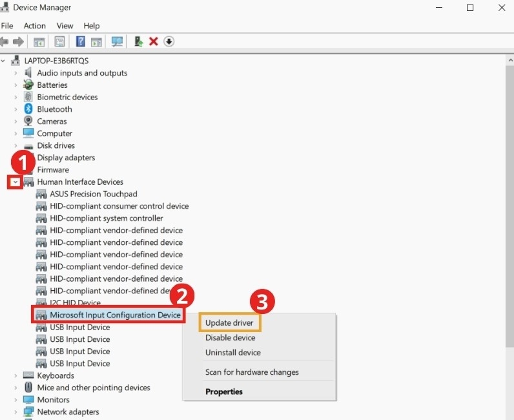
Task: Expand the Batteries category
Action: (15, 85)
